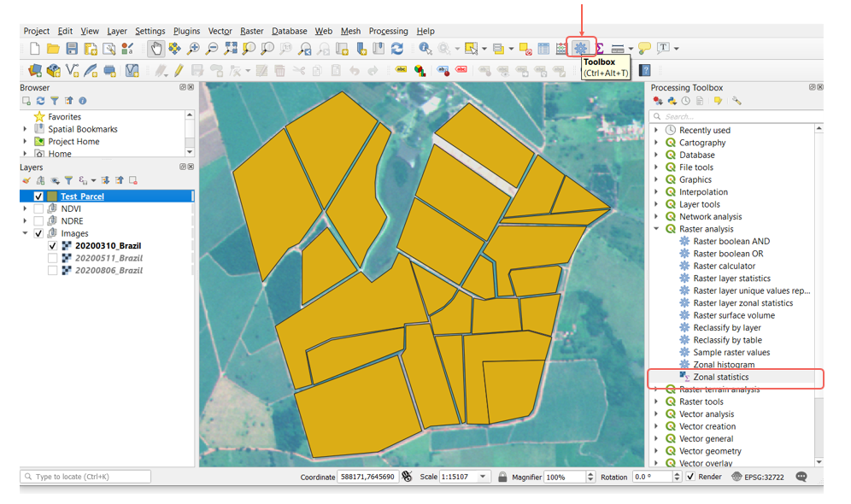The width and height of the screenshot is (851, 504).
Task: Open the Scale dropdown in status bar
Action: tap(483, 477)
